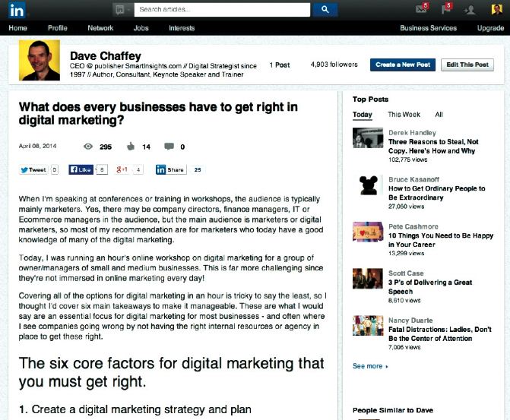
Task: Select the Today tab in Top Posts
Action: [x=363, y=115]
